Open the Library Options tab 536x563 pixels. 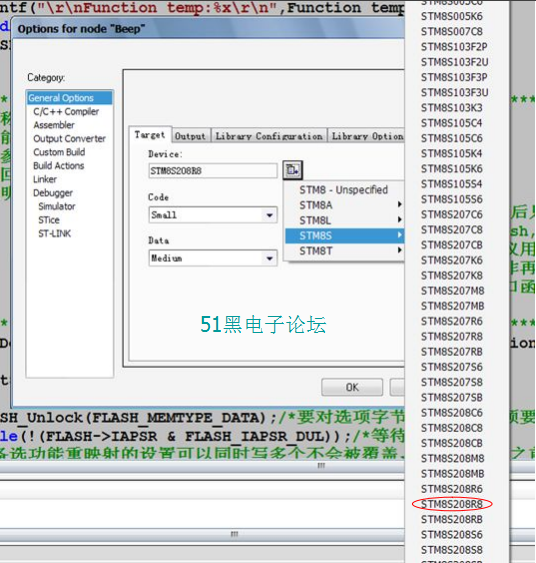[366, 136]
